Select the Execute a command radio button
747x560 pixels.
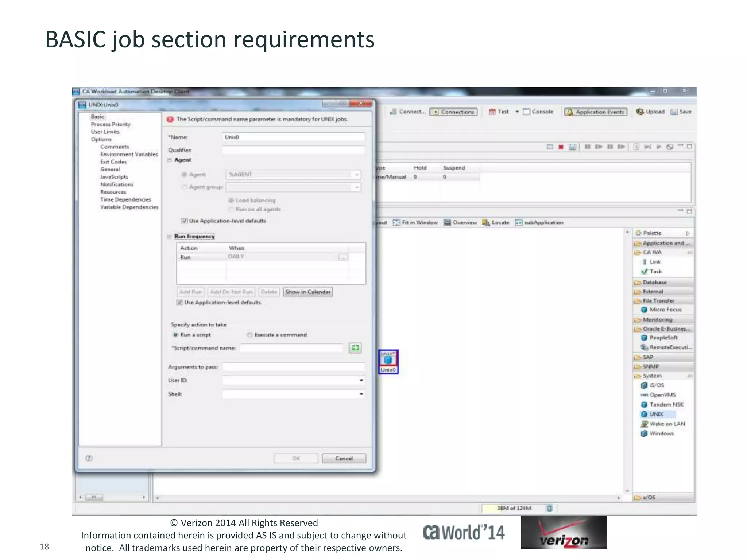(249, 335)
